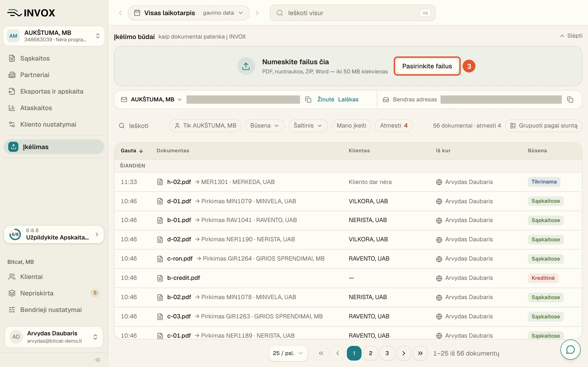The image size is (588, 367).
Task: Copy the AUKŠTUMA, MB email address
Action: (308, 100)
